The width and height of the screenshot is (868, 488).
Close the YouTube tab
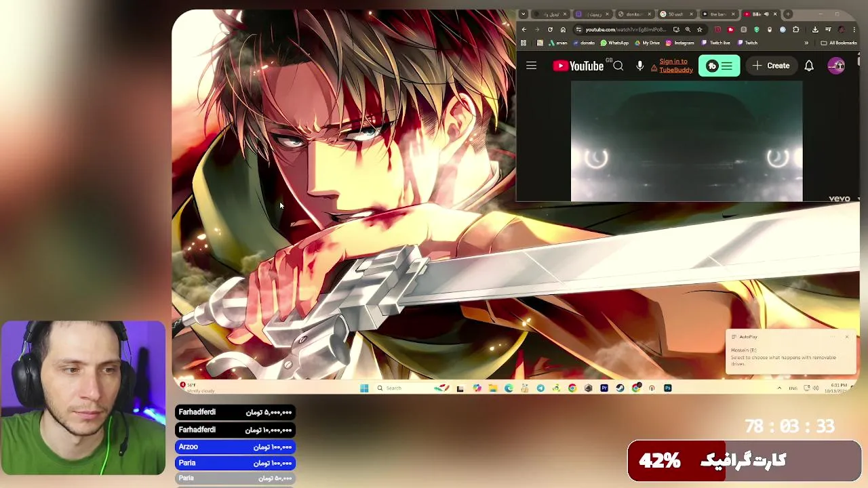(x=775, y=14)
